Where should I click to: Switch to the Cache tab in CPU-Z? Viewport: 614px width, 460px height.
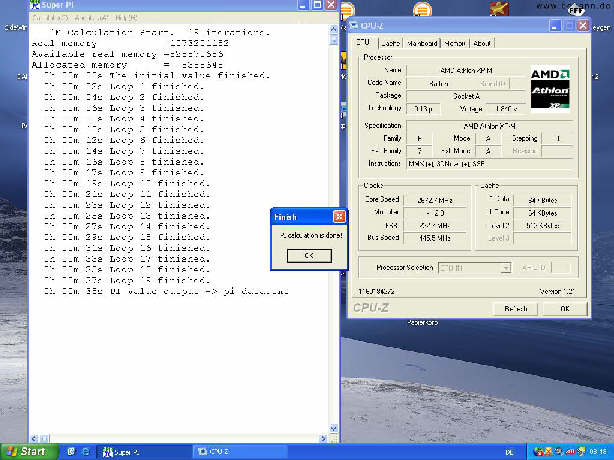[x=390, y=43]
